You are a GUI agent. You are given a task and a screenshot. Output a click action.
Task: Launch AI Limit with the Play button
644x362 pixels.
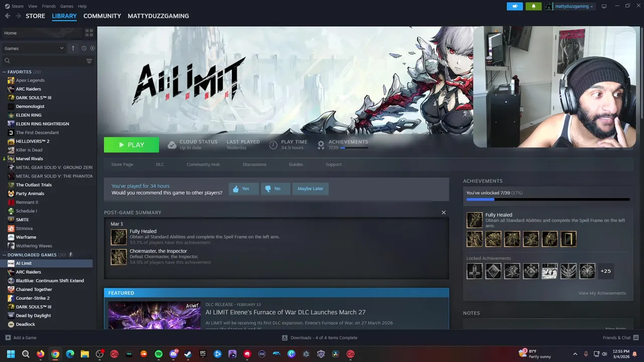pyautogui.click(x=131, y=145)
